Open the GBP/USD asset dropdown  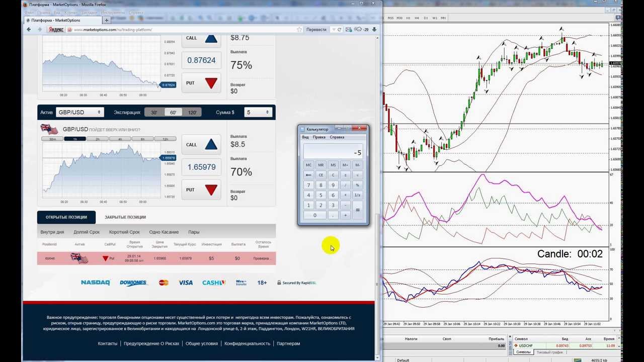click(x=79, y=113)
